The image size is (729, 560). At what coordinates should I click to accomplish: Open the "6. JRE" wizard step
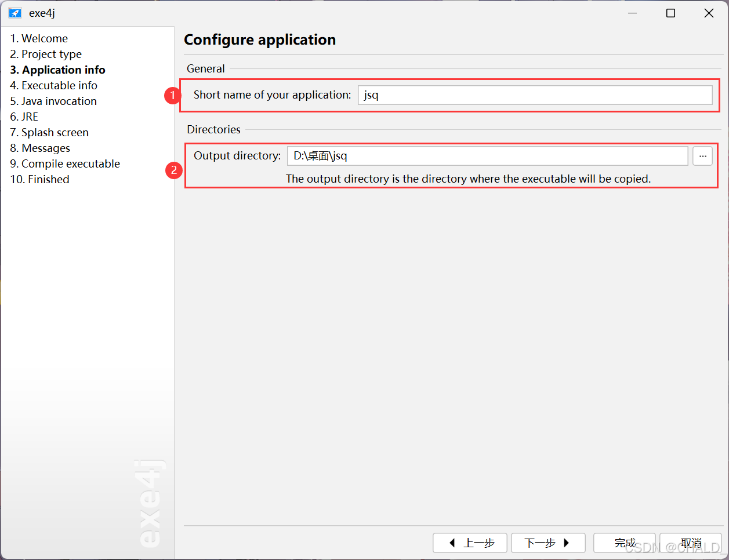coord(24,117)
